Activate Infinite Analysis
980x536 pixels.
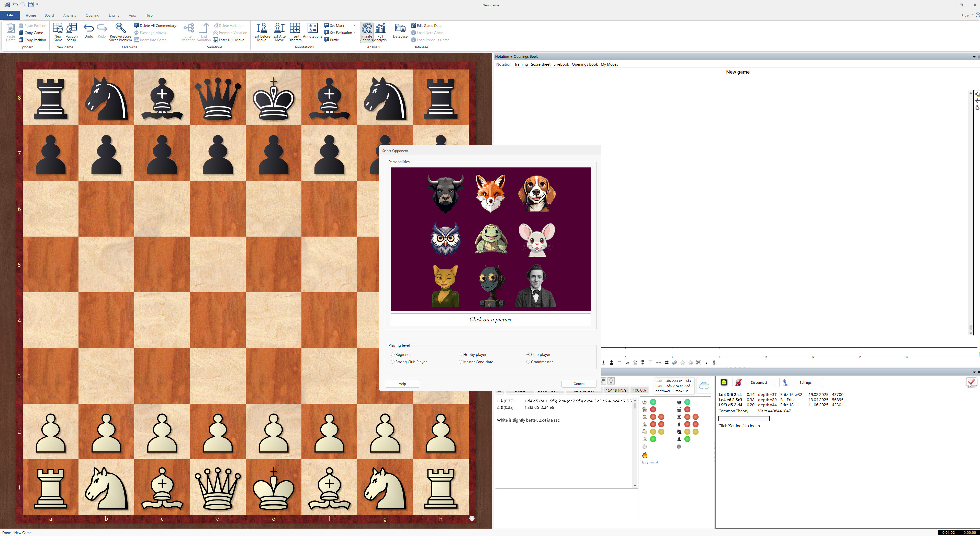point(366,32)
